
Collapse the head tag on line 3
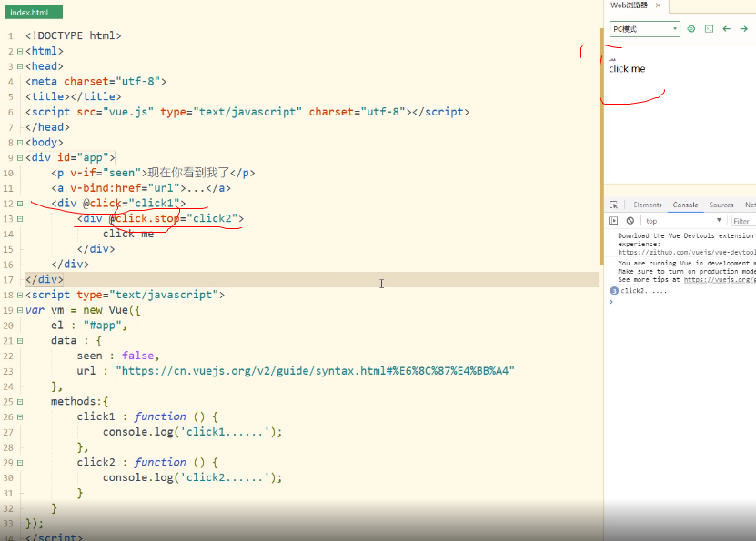coord(20,66)
